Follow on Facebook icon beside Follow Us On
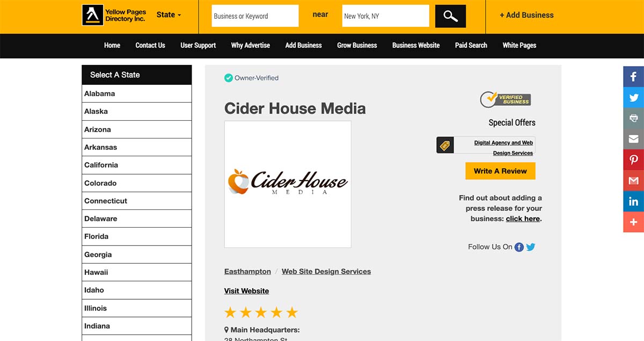This screenshot has width=644, height=341. coord(519,247)
